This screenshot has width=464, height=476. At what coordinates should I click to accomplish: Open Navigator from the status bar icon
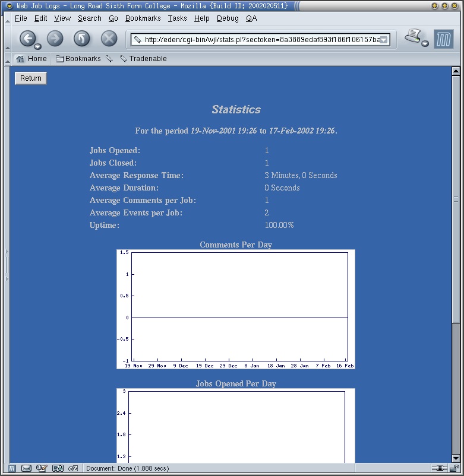click(x=11, y=468)
